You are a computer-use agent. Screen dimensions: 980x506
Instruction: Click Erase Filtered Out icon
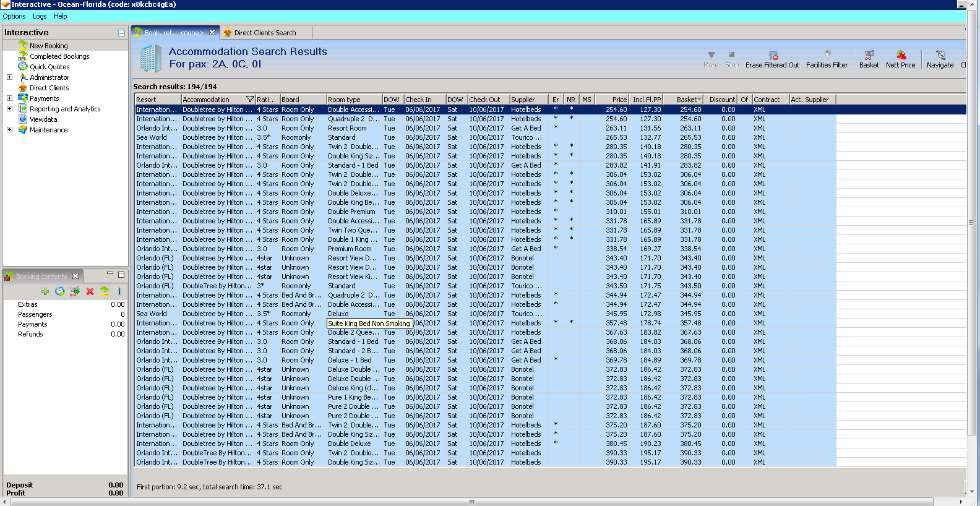pos(773,56)
